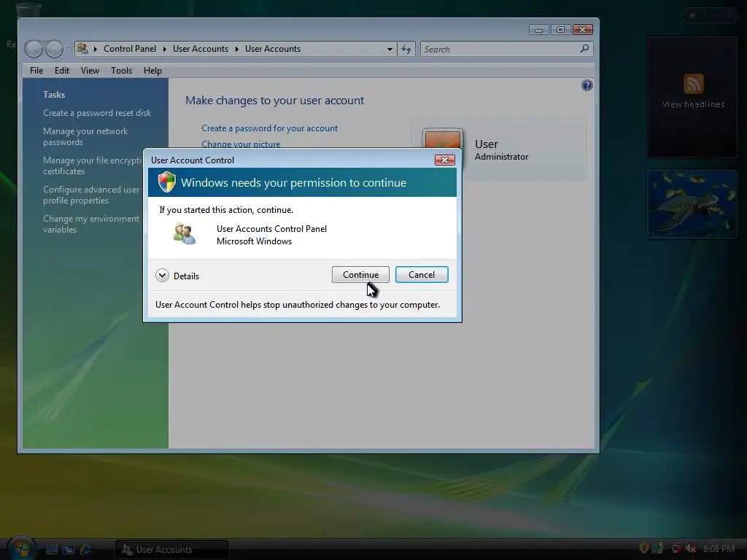Viewport: 747px width, 560px height.
Task: Select Control Panel in breadcrumb path
Action: click(x=130, y=49)
